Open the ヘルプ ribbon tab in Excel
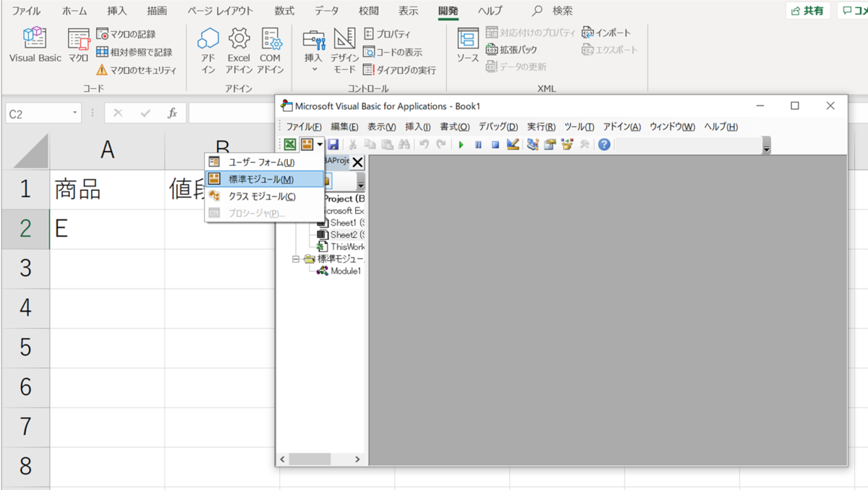Image resolution: width=868 pixels, height=490 pixels. click(490, 11)
